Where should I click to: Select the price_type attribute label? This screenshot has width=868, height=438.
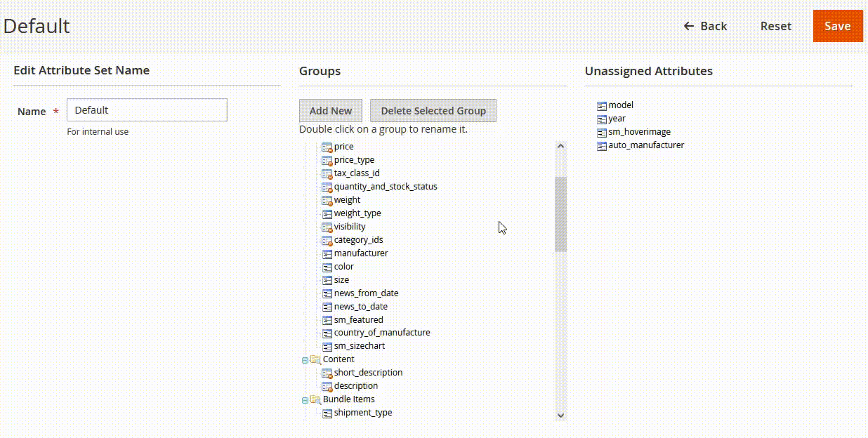[355, 160]
